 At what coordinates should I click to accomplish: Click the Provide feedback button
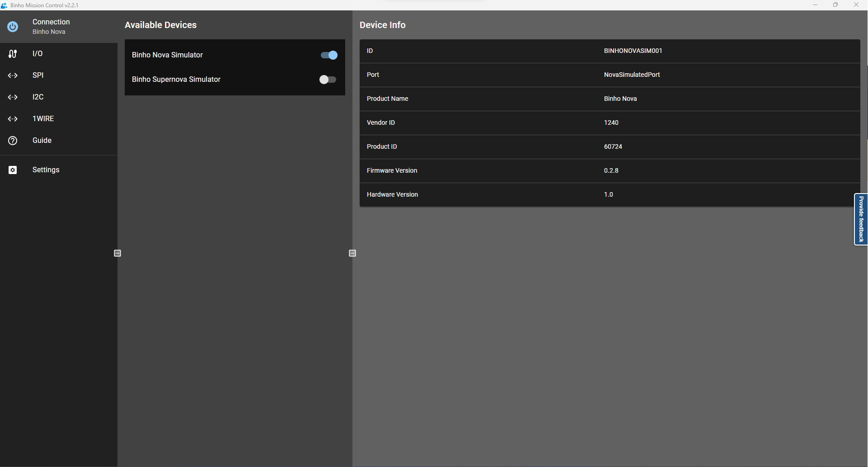coord(861,219)
